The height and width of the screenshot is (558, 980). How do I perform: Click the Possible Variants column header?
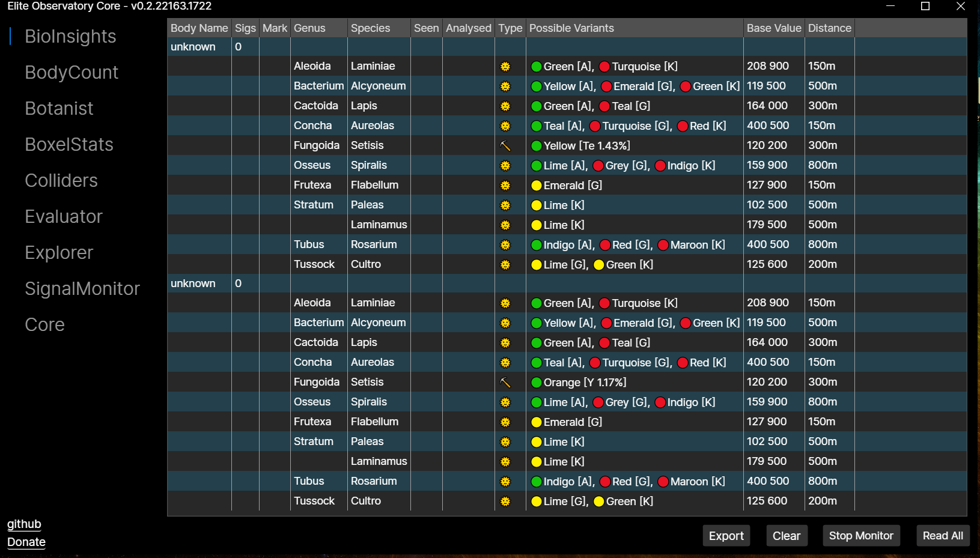[635, 28]
